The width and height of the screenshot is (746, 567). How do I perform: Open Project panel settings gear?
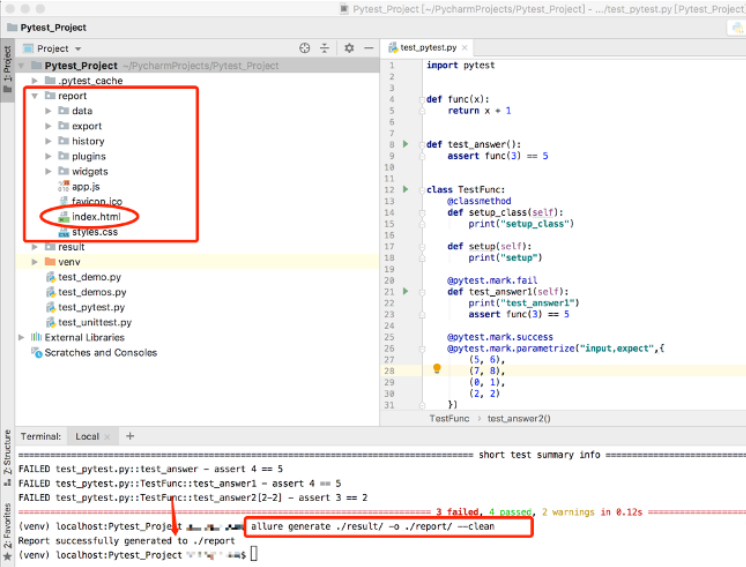pos(349,48)
